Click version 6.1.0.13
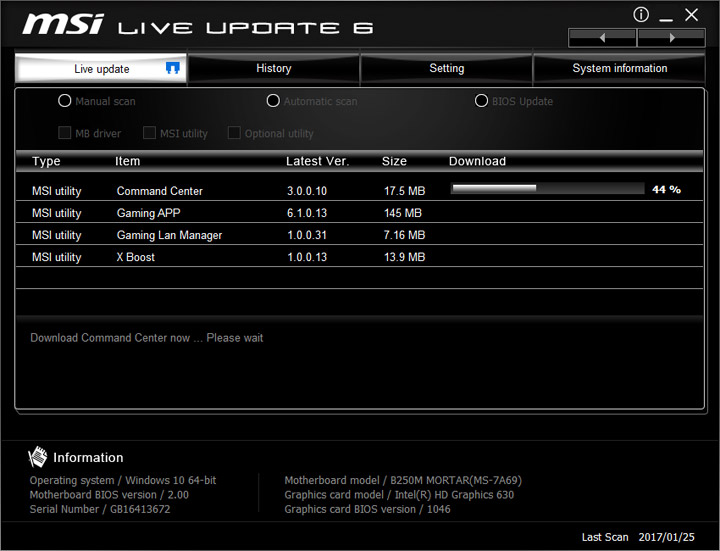Viewport: 720px width, 551px height. [x=307, y=213]
